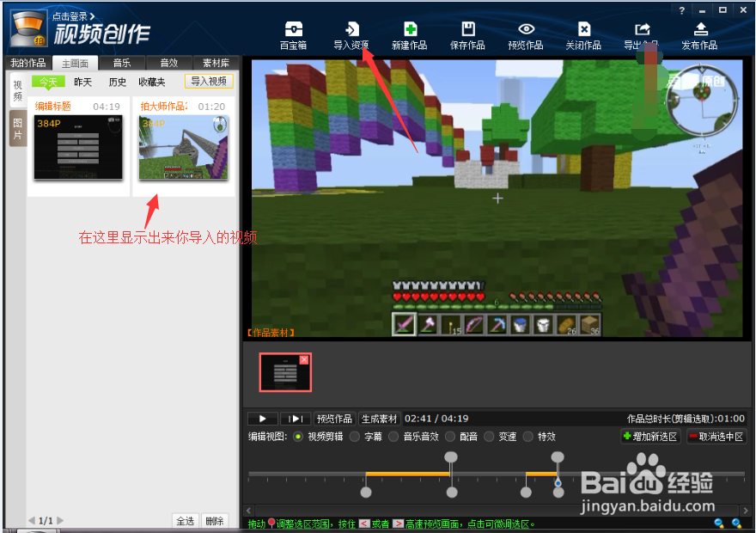Switch to 音乐 tab
Screen dimensions: 756x533
(122, 64)
